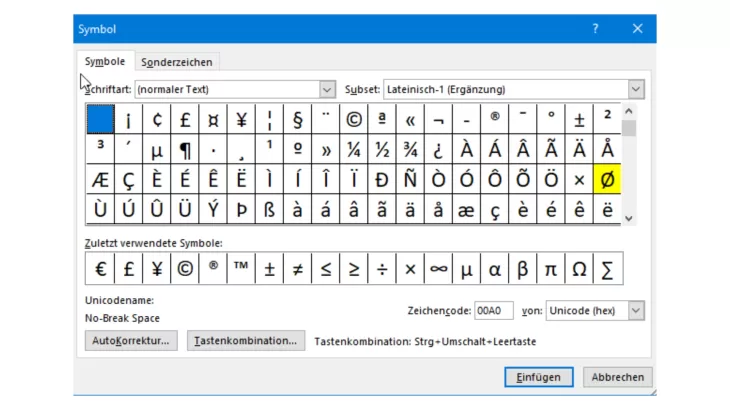Choose the ½ fraction symbol
730x410 pixels.
pos(382,150)
